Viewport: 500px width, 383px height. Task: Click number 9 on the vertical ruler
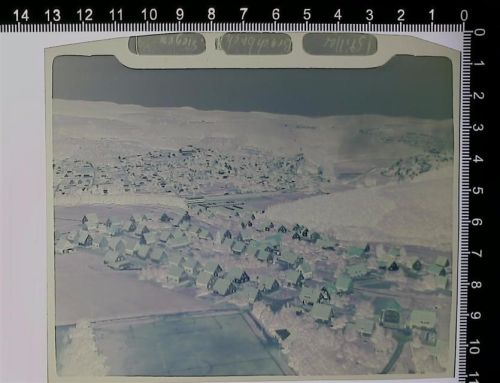tap(478, 316)
